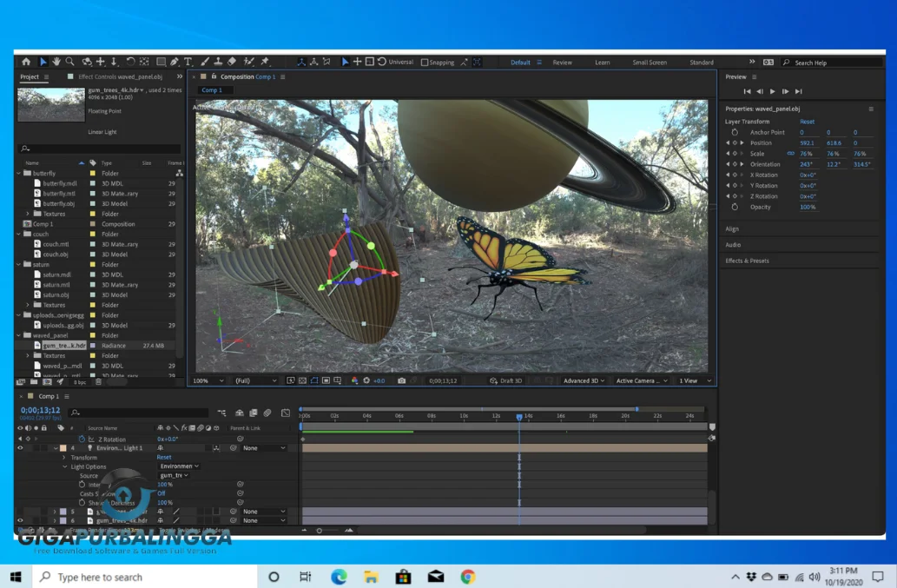
Task: Select the Eraser tool
Action: tap(232, 62)
